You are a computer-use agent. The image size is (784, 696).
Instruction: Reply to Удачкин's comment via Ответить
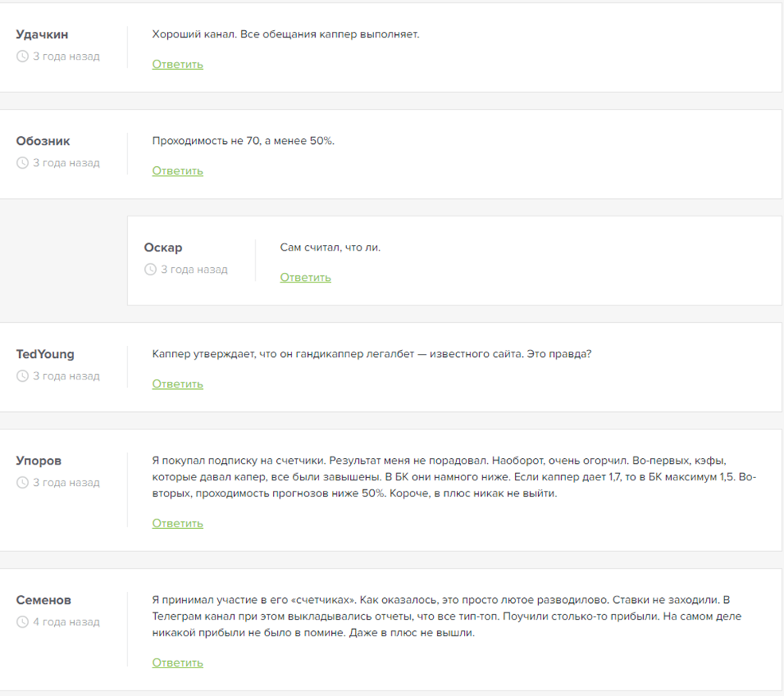pyautogui.click(x=177, y=64)
